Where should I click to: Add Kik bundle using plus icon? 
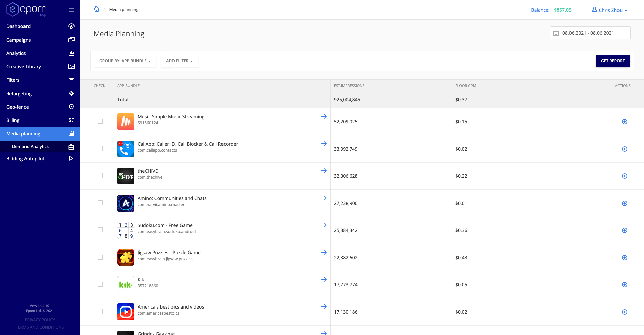pos(625,285)
